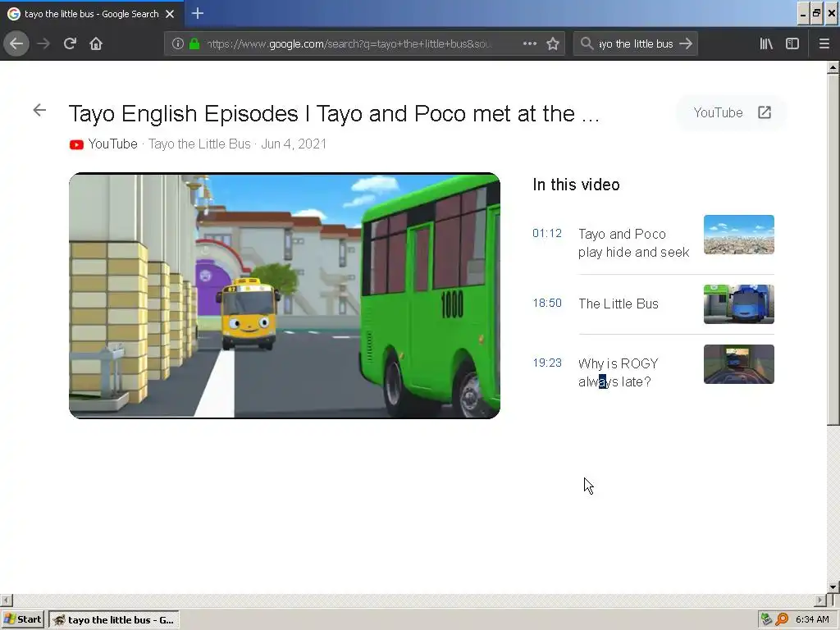Viewport: 840px width, 630px height.
Task: Click horizontal scrollbar left arrow
Action: (x=6, y=600)
